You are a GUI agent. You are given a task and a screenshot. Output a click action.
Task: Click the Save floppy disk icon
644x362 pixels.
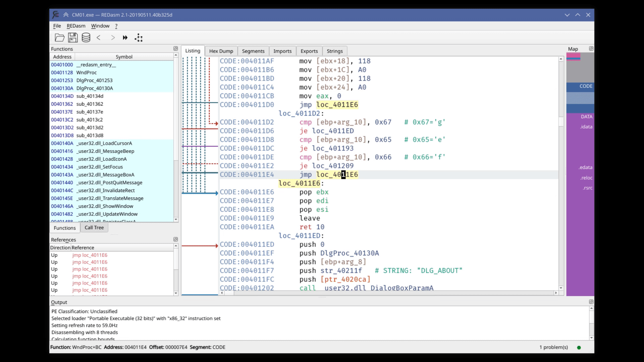coord(73,38)
